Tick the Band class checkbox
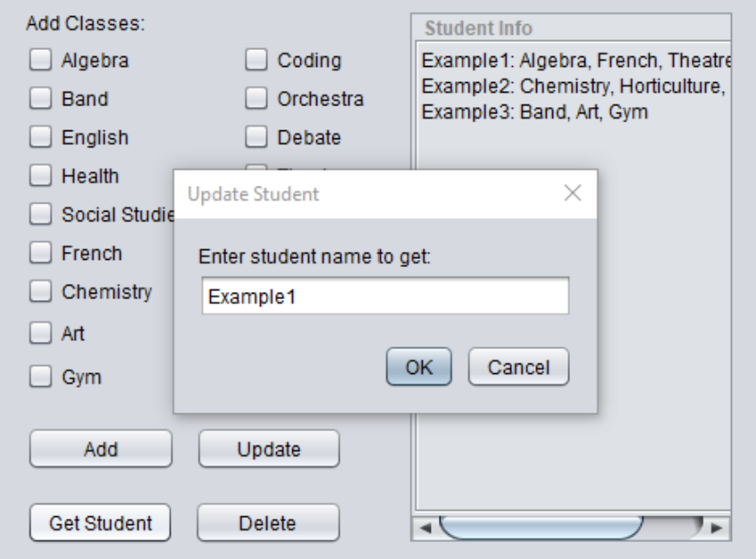This screenshot has height=559, width=756. (x=40, y=98)
